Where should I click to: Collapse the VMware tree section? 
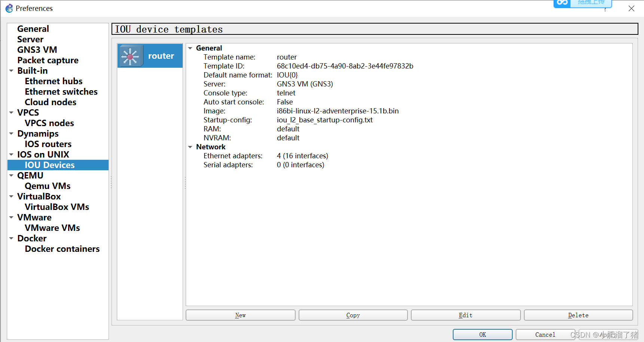tap(11, 217)
